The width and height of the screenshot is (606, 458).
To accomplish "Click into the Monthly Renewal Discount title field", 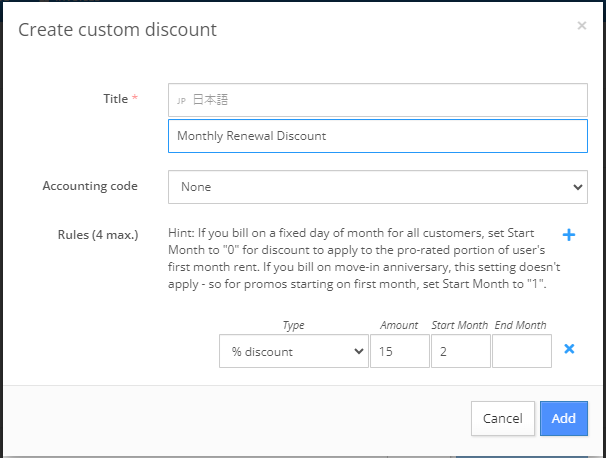I will 378,136.
